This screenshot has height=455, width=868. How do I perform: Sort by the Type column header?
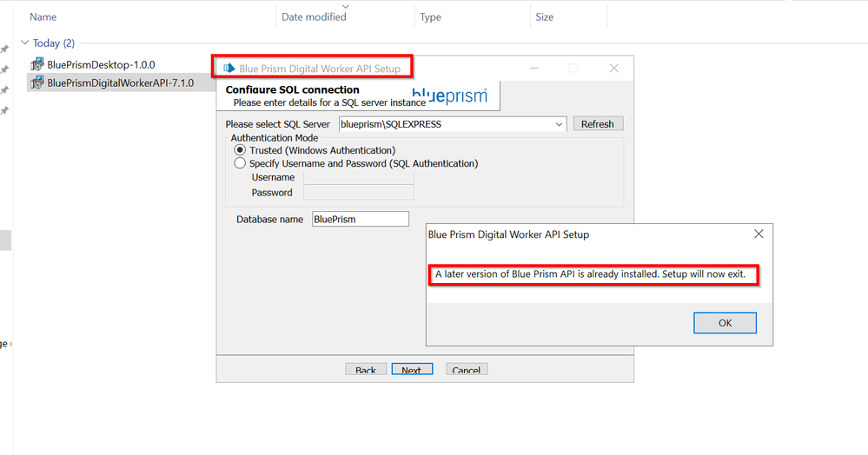pyautogui.click(x=430, y=17)
